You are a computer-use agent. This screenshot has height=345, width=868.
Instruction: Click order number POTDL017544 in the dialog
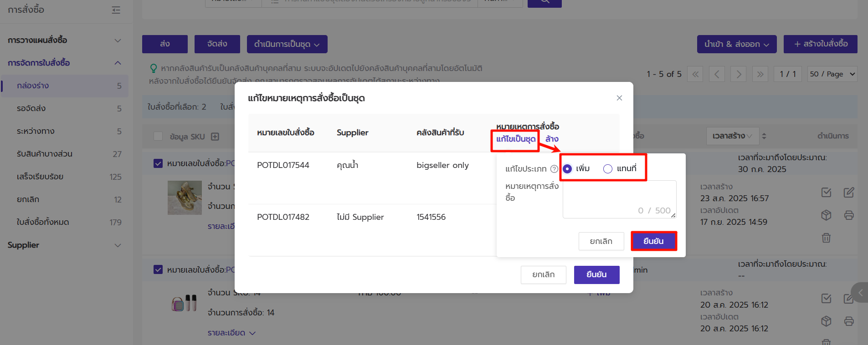coord(283,165)
